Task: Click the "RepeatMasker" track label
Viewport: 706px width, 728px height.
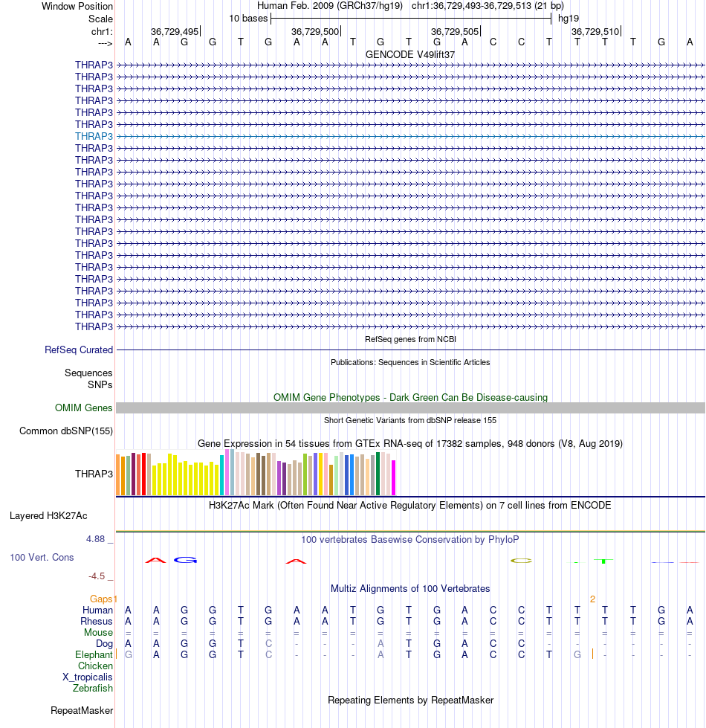Action: click(82, 711)
